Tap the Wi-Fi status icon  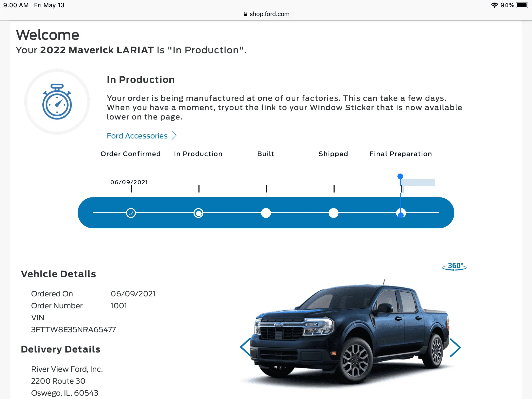494,5
